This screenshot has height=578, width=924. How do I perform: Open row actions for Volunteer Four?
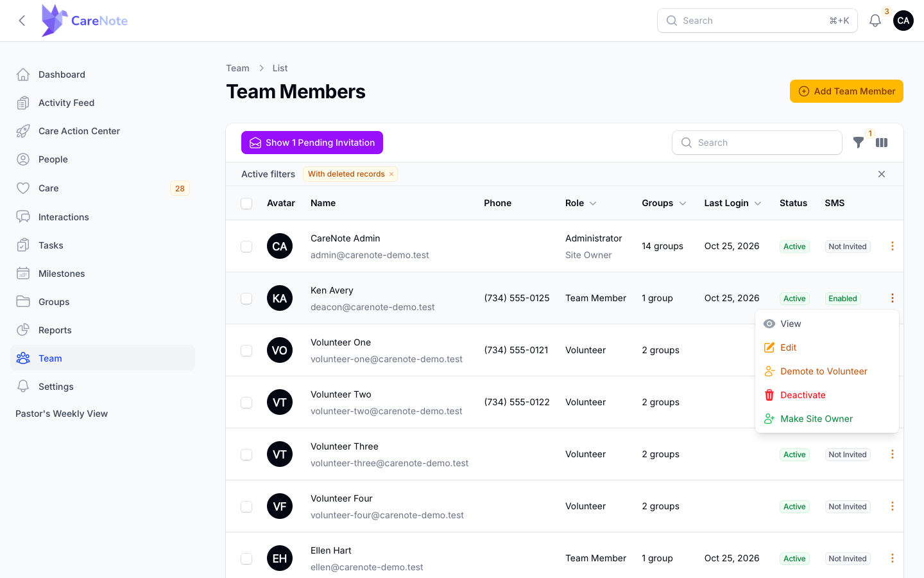(892, 506)
